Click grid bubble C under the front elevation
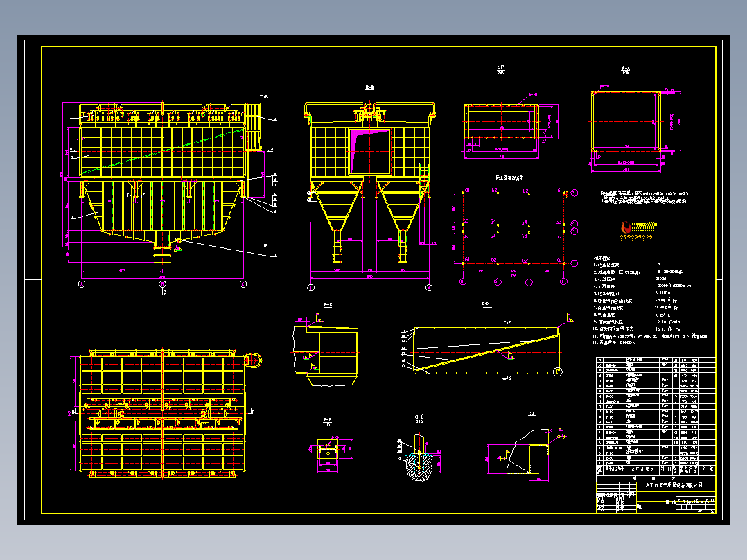This screenshot has width=747, height=560. pyautogui.click(x=243, y=284)
